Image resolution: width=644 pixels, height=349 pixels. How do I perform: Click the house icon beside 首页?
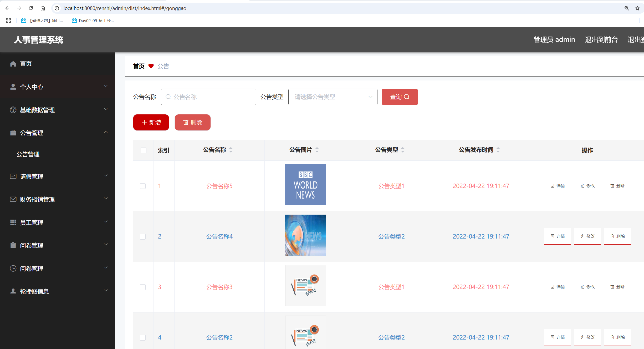[13, 64]
